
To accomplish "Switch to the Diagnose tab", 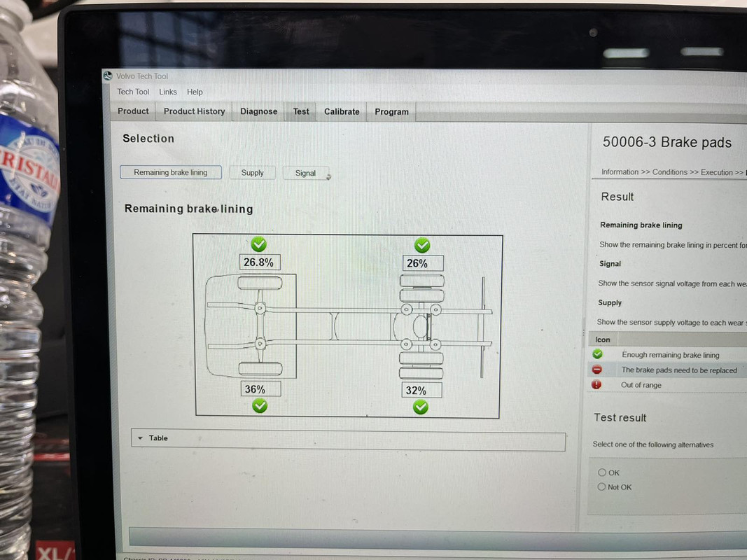I will pos(258,111).
